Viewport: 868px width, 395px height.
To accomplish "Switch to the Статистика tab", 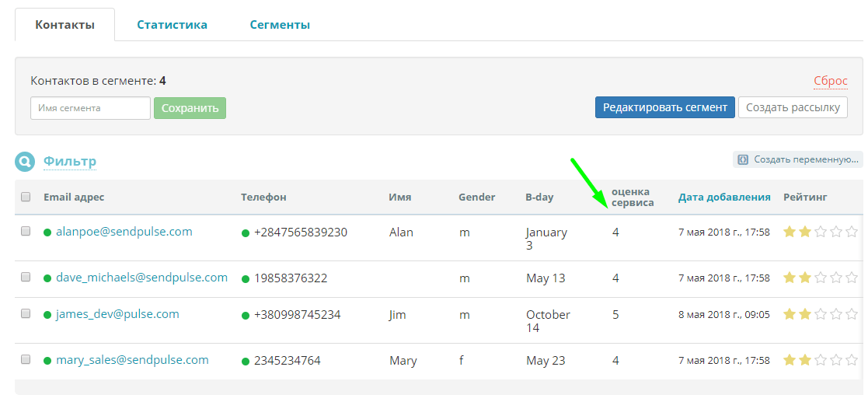I will 173,25.
